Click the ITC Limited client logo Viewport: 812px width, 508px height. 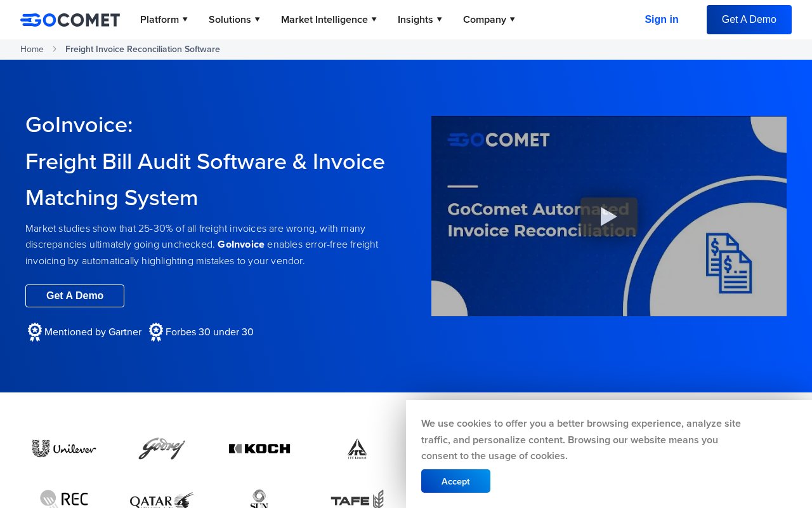(x=357, y=448)
